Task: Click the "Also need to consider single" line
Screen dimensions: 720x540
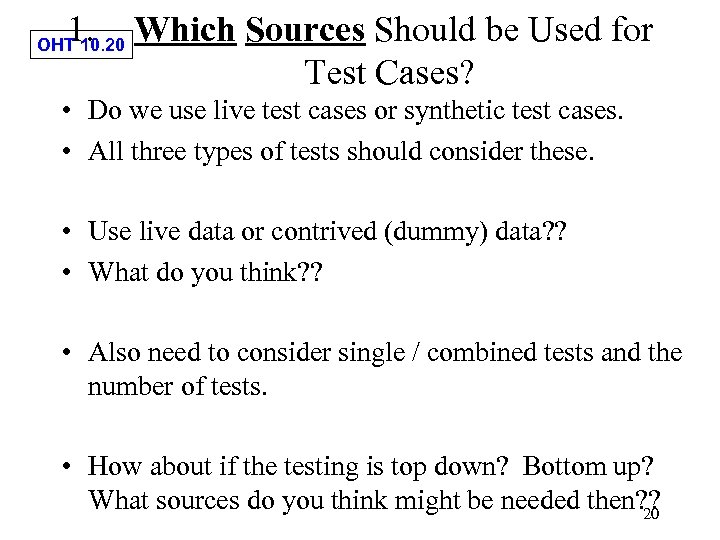Action: pos(385,352)
